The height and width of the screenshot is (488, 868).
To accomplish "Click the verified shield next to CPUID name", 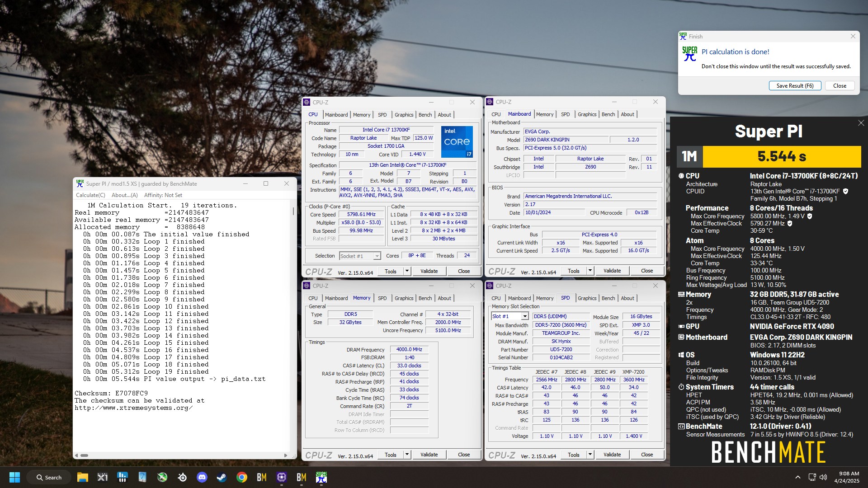I will 845,191.
